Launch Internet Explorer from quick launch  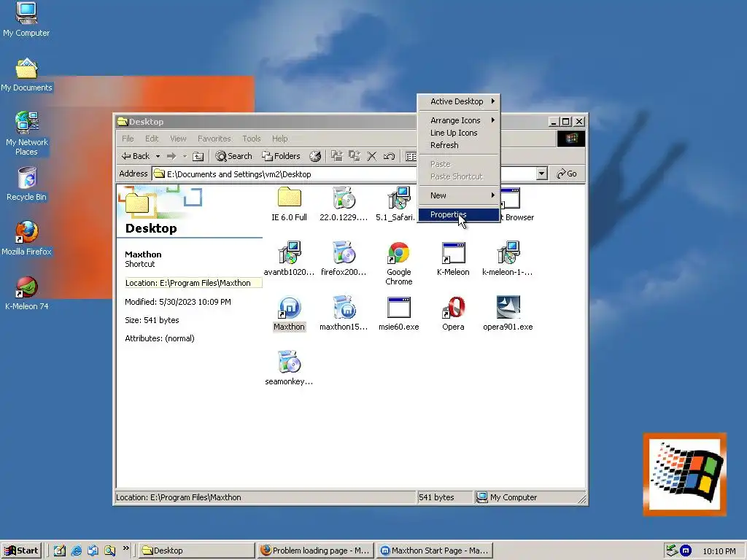tap(76, 551)
